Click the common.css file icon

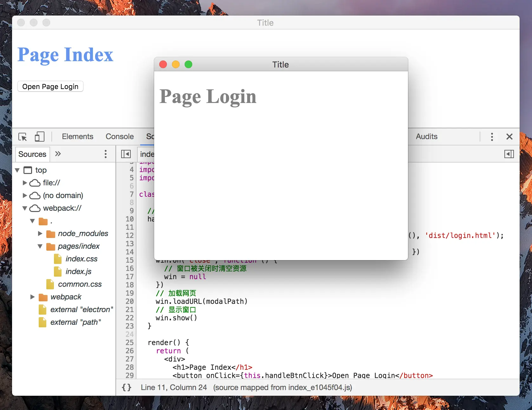point(50,284)
